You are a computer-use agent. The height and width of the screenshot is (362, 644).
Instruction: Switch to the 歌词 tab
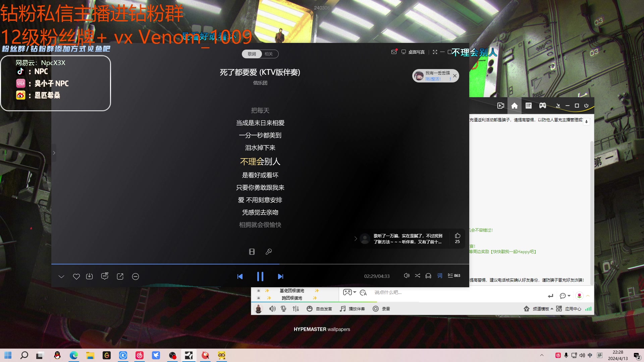252,54
